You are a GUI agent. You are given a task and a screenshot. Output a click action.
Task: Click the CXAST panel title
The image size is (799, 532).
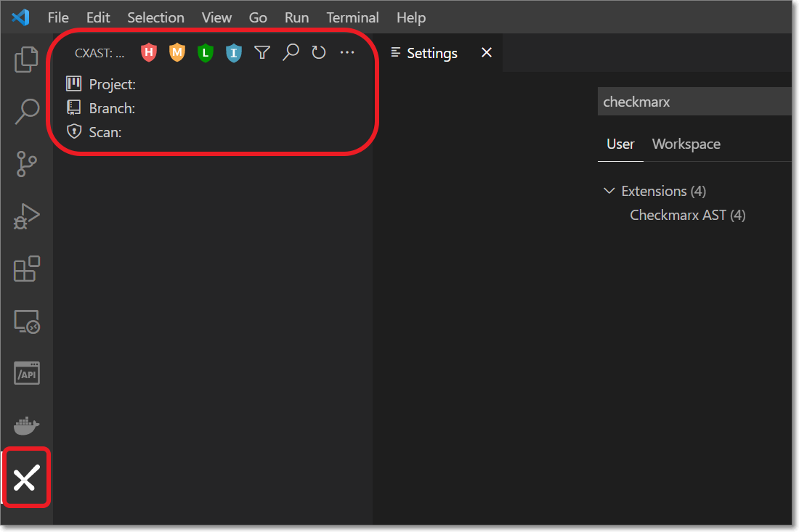100,53
